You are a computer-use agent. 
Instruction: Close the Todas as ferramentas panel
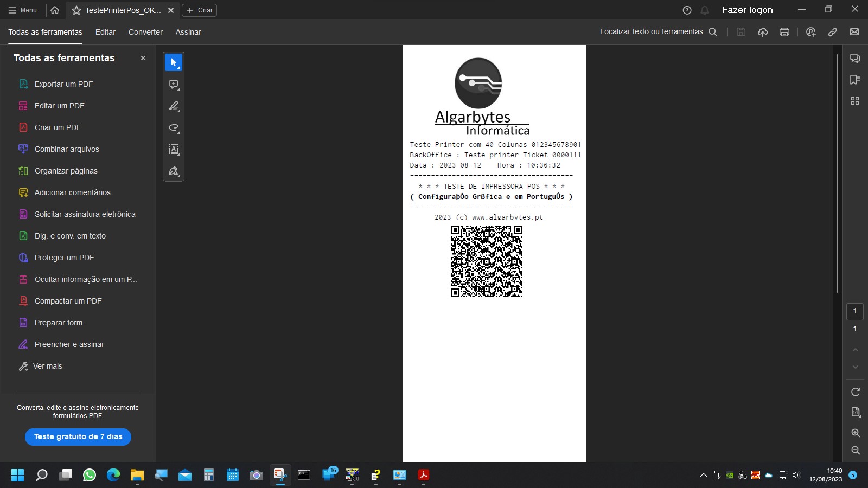point(143,58)
